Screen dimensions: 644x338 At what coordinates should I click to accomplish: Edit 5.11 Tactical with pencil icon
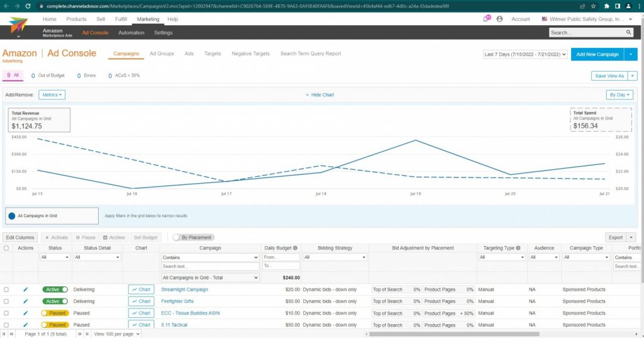(25, 325)
